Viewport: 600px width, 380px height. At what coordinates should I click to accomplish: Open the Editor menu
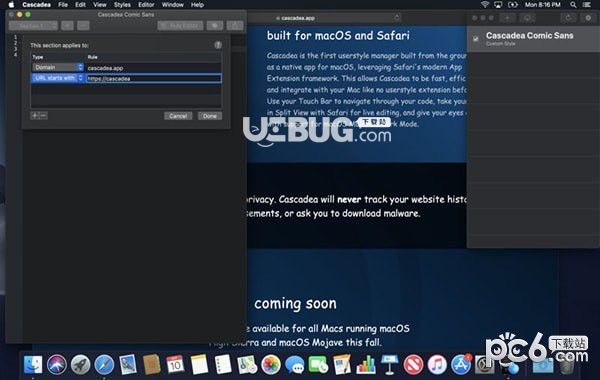(x=146, y=5)
